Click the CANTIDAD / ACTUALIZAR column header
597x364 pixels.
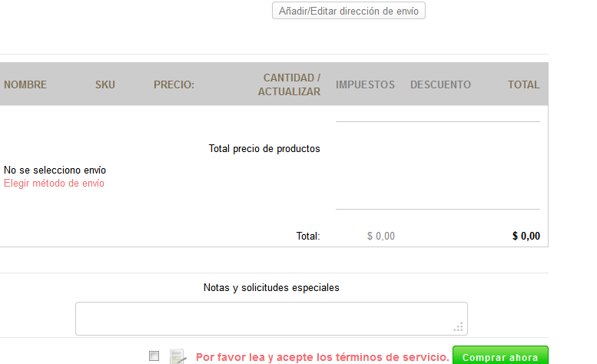tap(290, 84)
